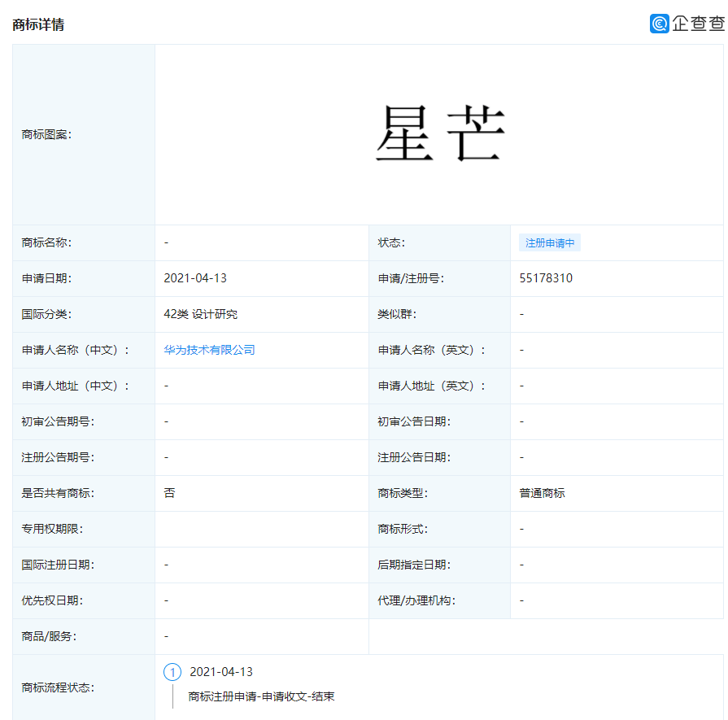
Task: Click the circled step number 1 icon
Action: pos(172,672)
